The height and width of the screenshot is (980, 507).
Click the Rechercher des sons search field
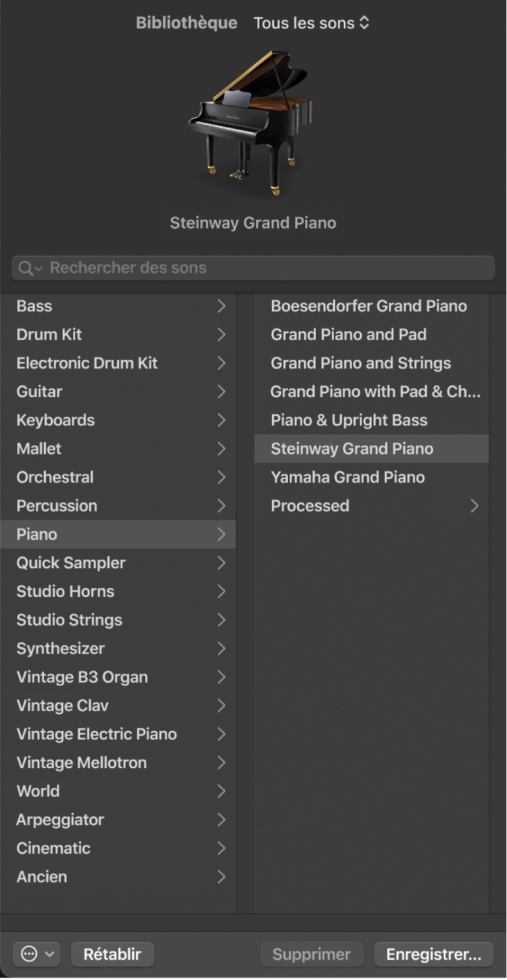click(266, 268)
